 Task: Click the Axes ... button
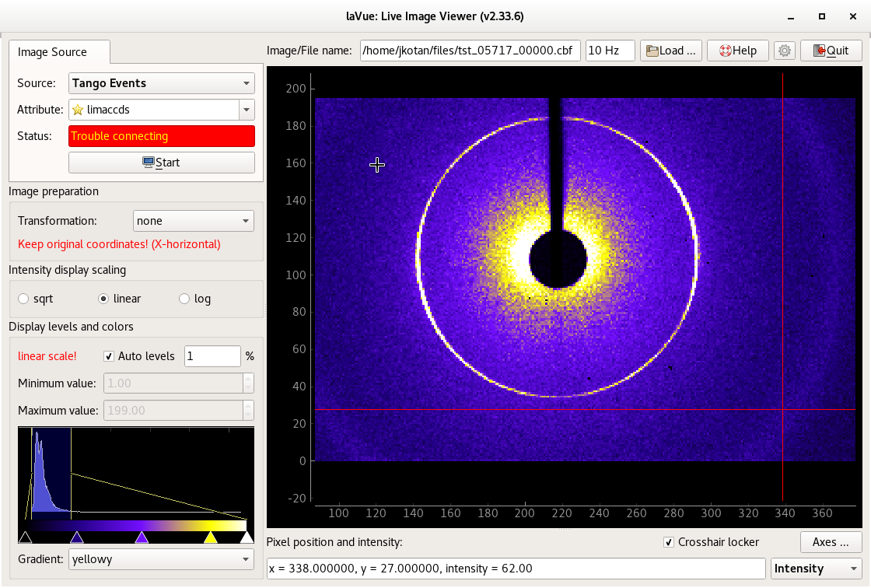[x=831, y=542]
